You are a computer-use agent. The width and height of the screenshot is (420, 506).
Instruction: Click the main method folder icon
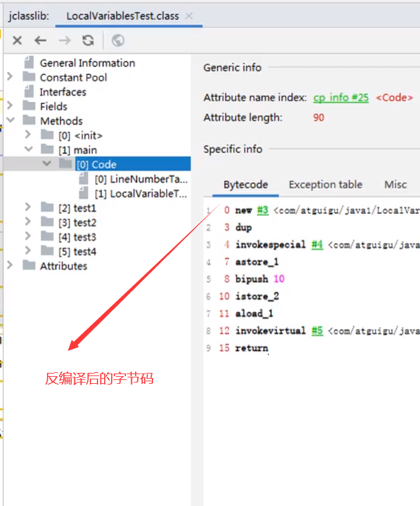tap(47, 149)
